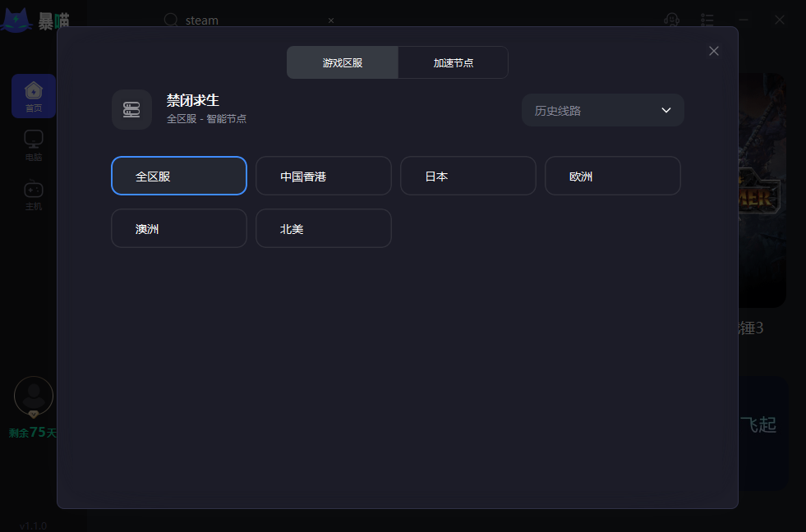Image resolution: width=806 pixels, height=532 pixels.
Task: Click the search magnifier icon
Action: pyautogui.click(x=171, y=20)
